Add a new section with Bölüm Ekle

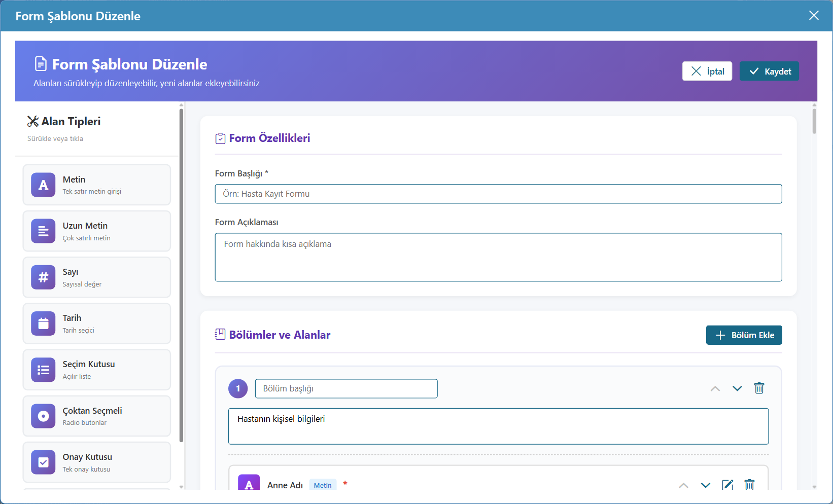tap(744, 335)
